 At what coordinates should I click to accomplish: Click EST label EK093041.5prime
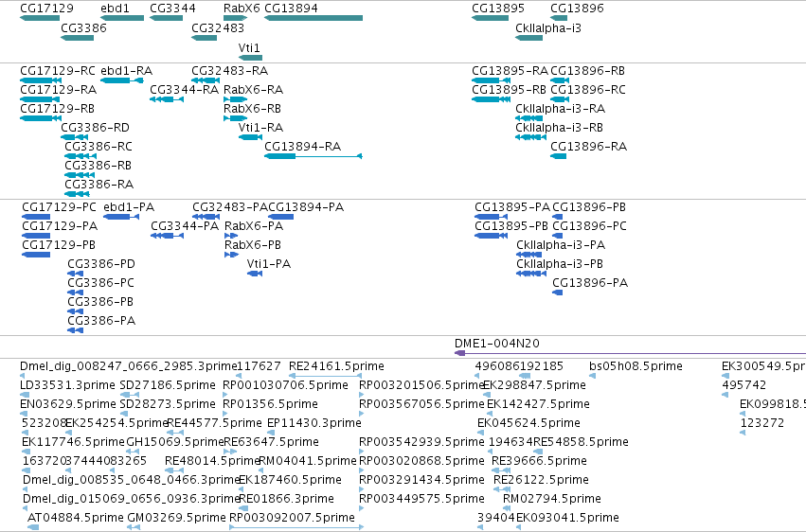pos(567,517)
